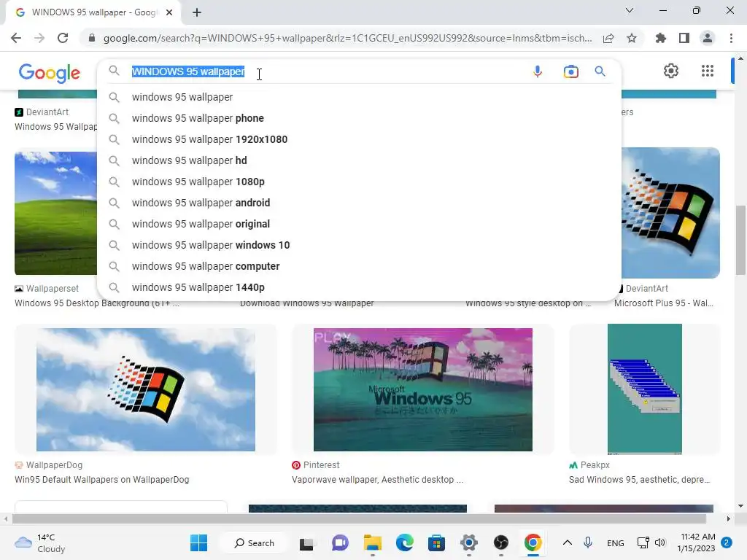Viewport: 747px width, 560px height.
Task: Open Google quick settings gear
Action: pos(671,71)
